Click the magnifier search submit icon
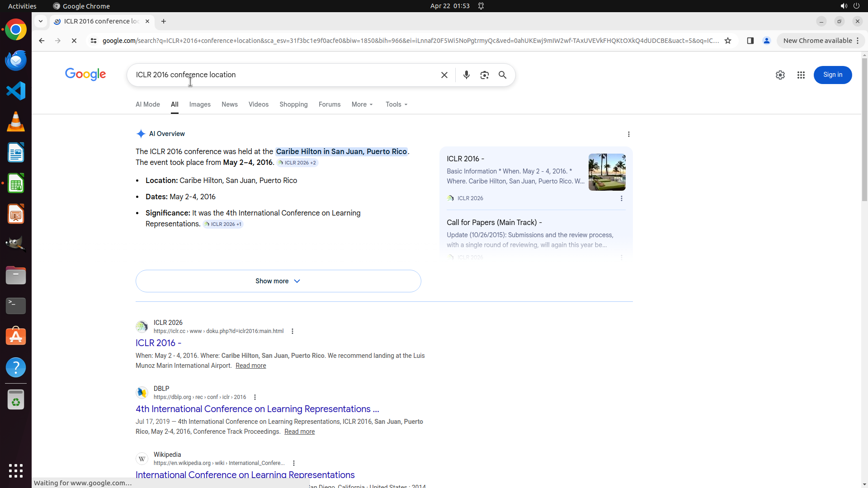868x488 pixels. click(502, 75)
